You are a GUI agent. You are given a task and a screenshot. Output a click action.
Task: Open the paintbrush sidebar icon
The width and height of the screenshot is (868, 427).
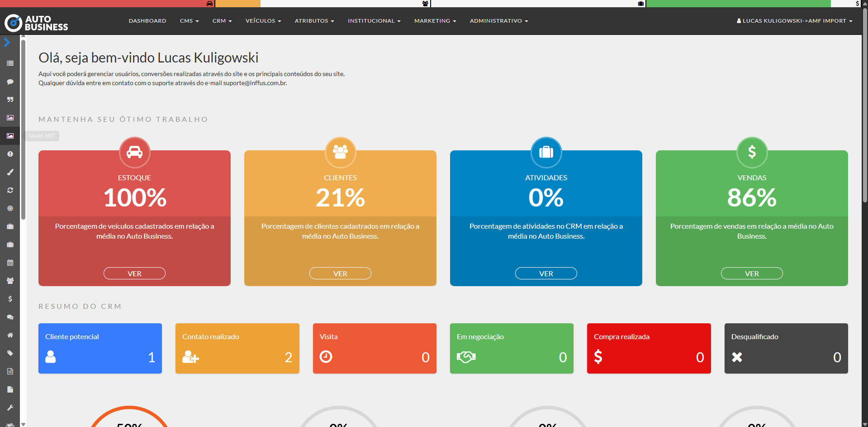[10, 172]
